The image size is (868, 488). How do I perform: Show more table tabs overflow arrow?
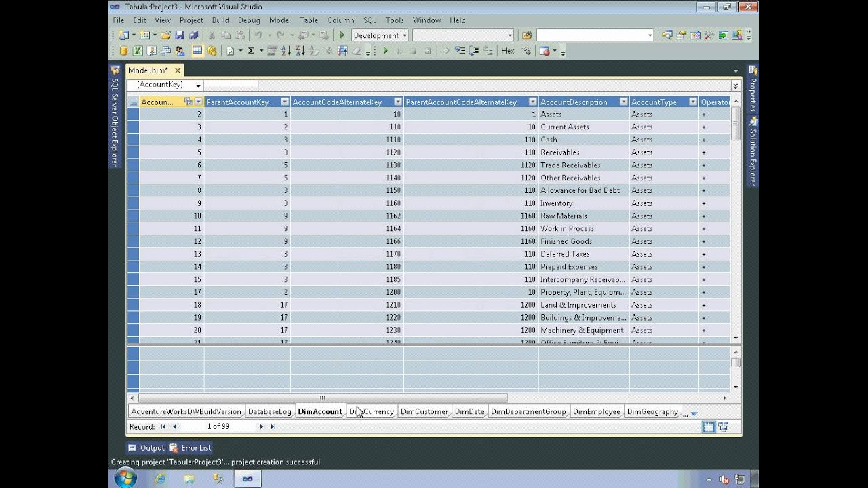pyautogui.click(x=694, y=413)
